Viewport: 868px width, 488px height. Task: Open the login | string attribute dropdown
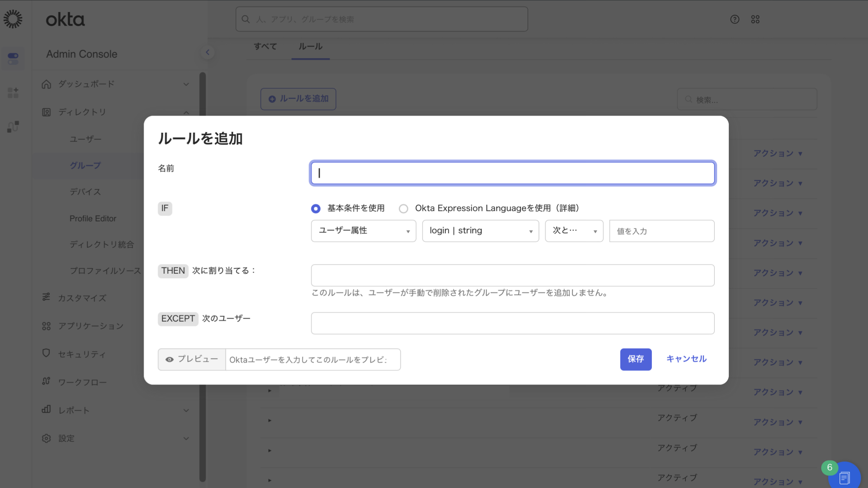(480, 230)
